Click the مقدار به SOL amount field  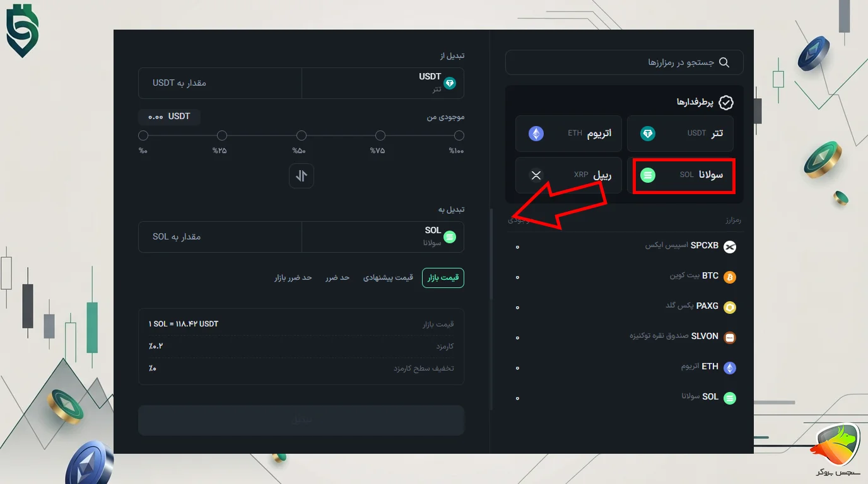pos(220,237)
